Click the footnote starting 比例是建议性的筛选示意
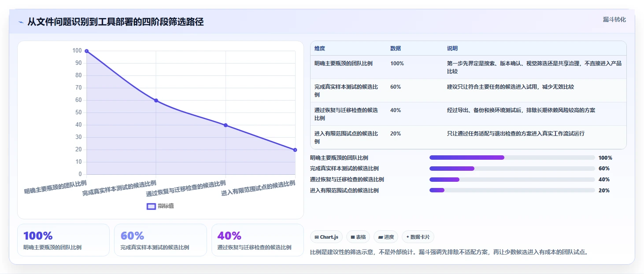 click(x=449, y=252)
